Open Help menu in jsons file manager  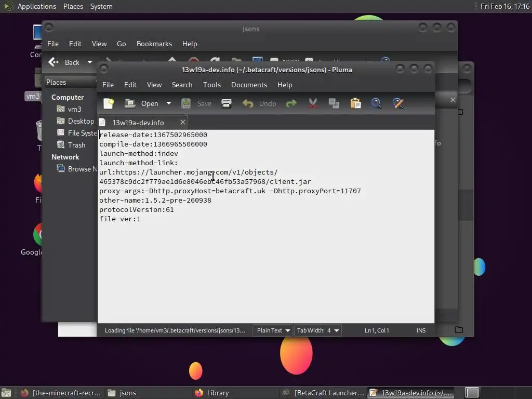[x=190, y=44]
